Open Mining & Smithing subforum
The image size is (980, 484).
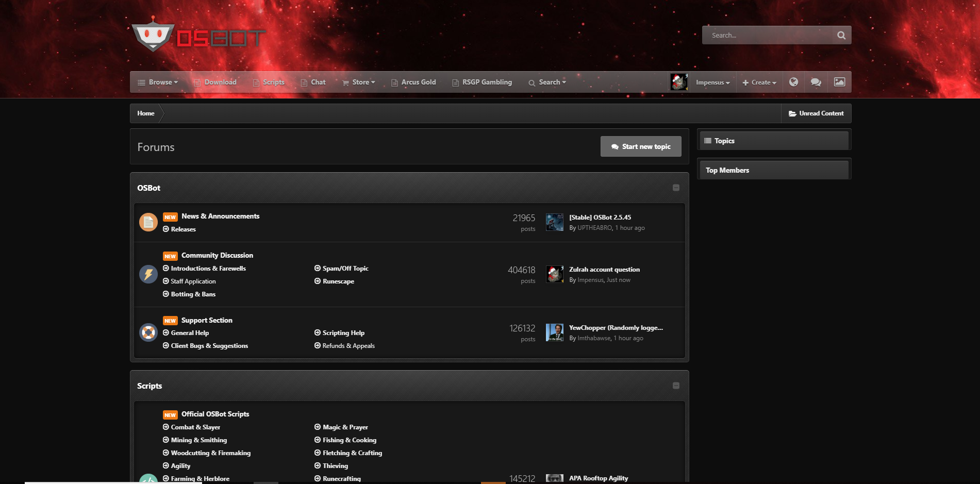pos(199,440)
